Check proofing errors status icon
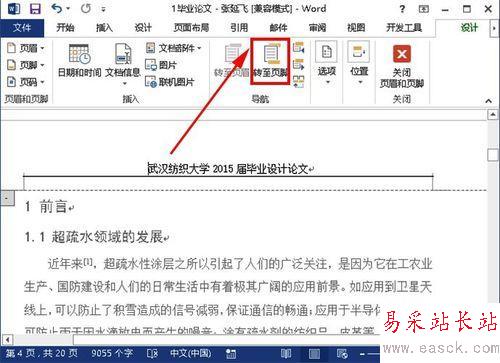This screenshot has width=500, height=363. coord(152,353)
